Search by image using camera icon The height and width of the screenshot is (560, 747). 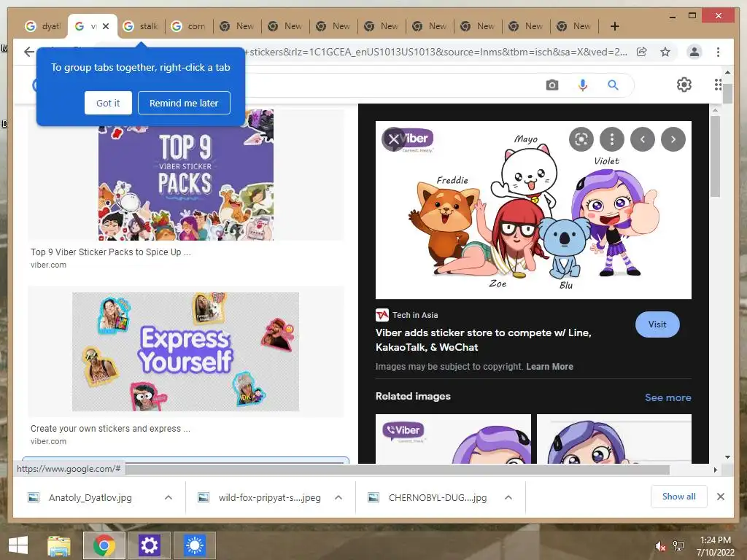(552, 85)
